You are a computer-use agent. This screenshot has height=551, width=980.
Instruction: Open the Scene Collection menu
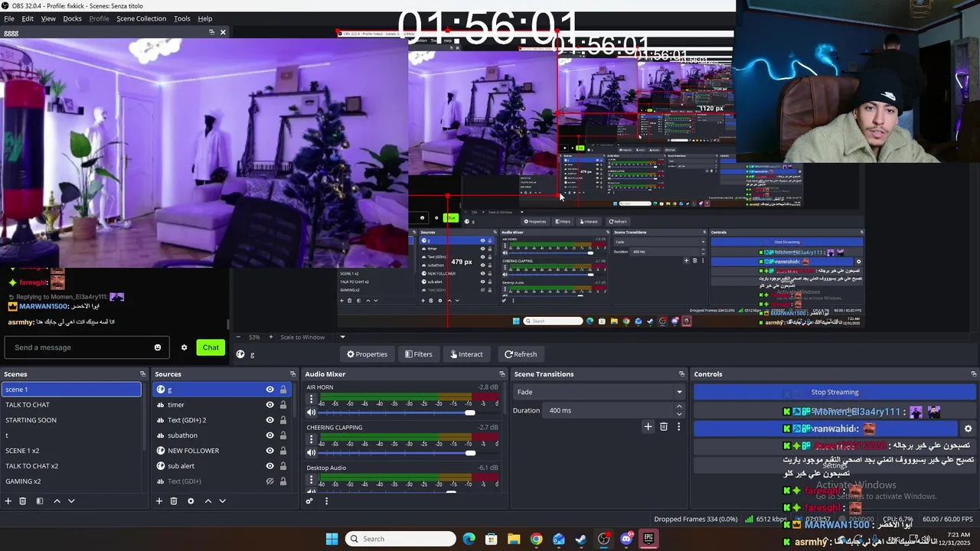tap(141, 18)
